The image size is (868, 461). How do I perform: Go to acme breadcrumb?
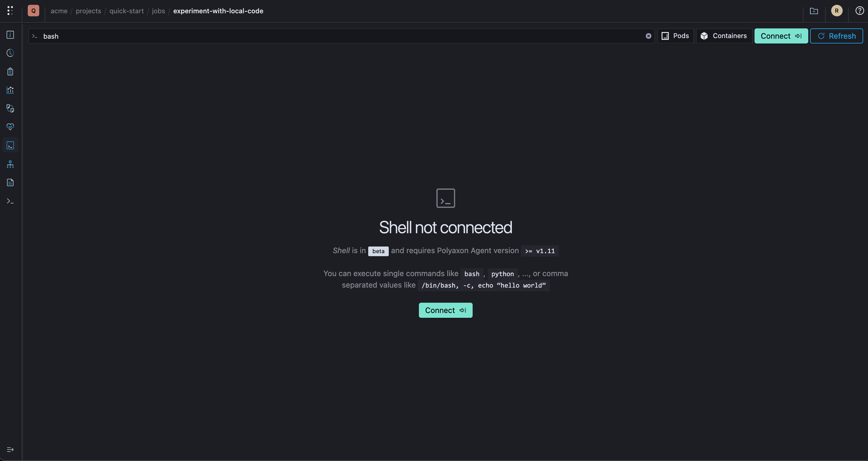[59, 11]
